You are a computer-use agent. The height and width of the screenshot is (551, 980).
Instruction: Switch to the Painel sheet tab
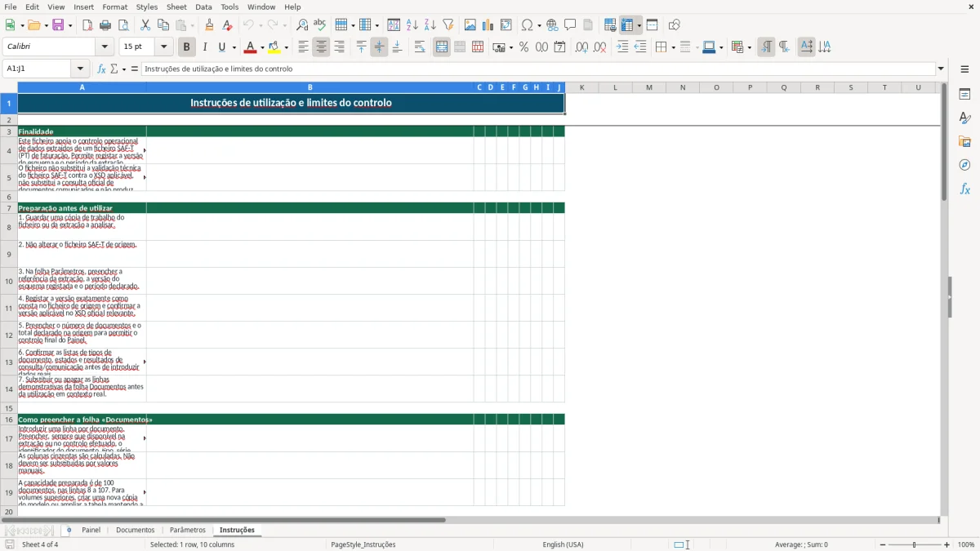click(x=91, y=530)
